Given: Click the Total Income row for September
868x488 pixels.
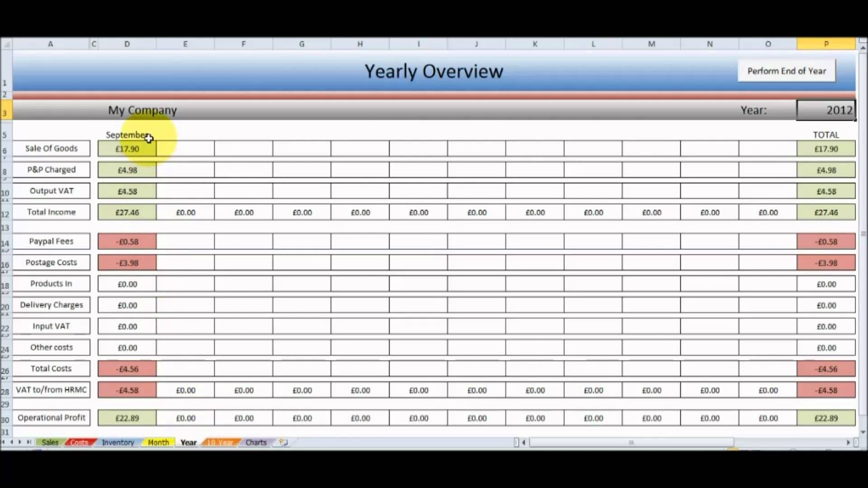Looking at the screenshot, I should pos(127,212).
